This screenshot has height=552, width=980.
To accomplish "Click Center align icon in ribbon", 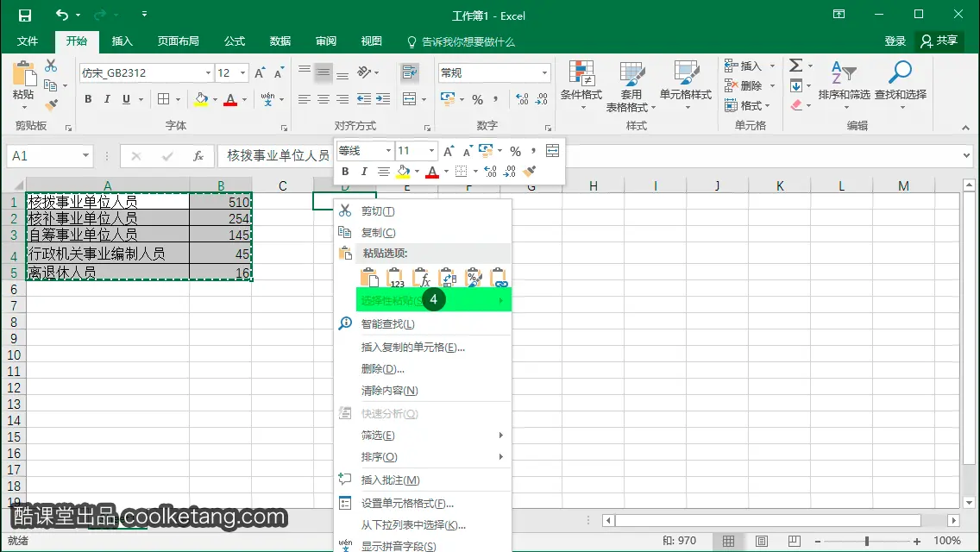I will coord(324,99).
